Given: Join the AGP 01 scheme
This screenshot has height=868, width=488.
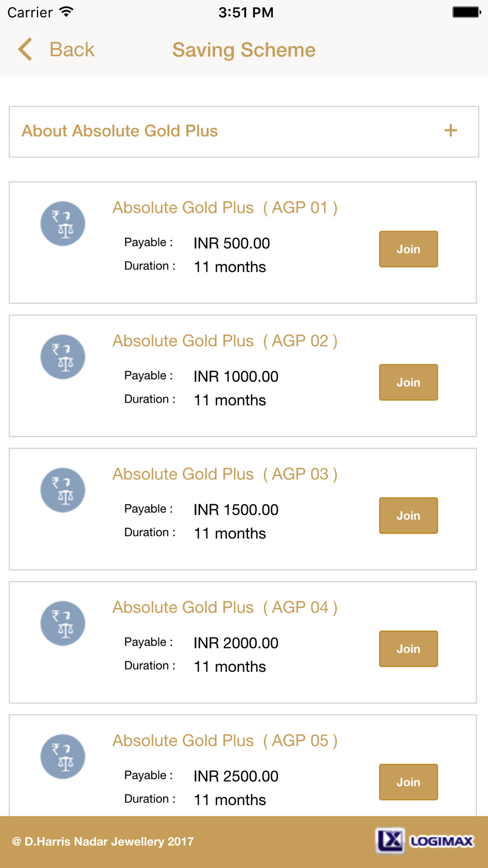Looking at the screenshot, I should coord(408,249).
